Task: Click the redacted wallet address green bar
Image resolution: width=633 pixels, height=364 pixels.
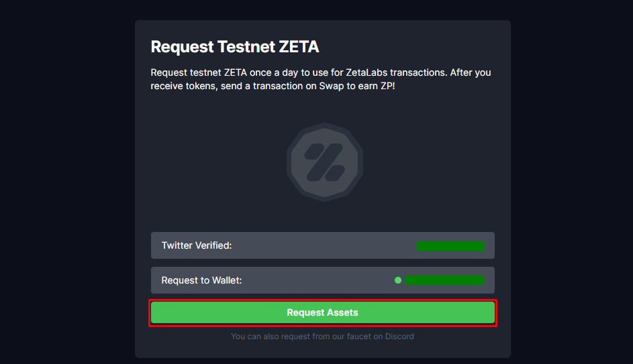Action: (444, 280)
